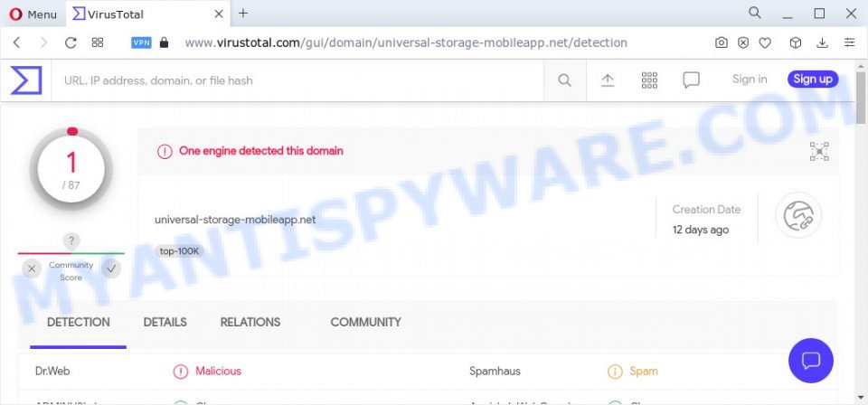Click the Sign in link
Image resolution: width=868 pixels, height=405 pixels.
750,80
